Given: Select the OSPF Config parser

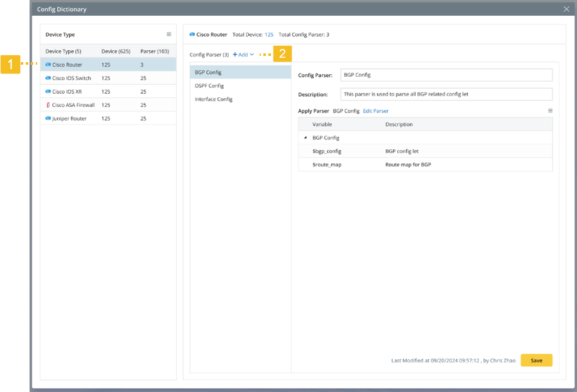Looking at the screenshot, I should click(209, 86).
